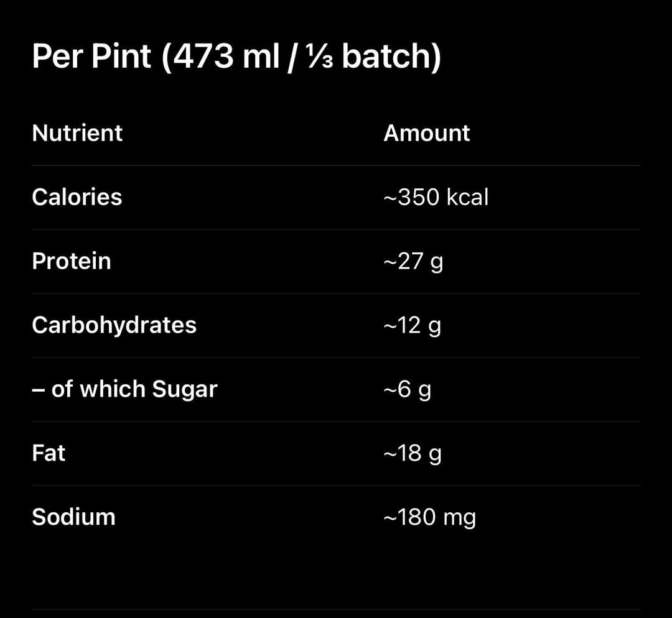Image resolution: width=672 pixels, height=618 pixels.
Task: Select the Protein row label
Action: 71,261
